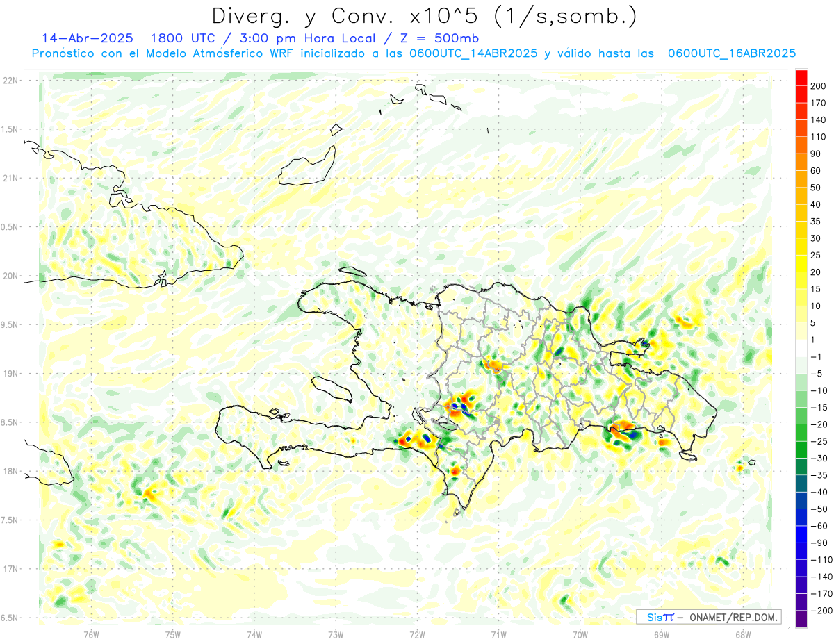Click the '-140' legend value
Viewport: 834px width, 644px height.
tap(821, 577)
